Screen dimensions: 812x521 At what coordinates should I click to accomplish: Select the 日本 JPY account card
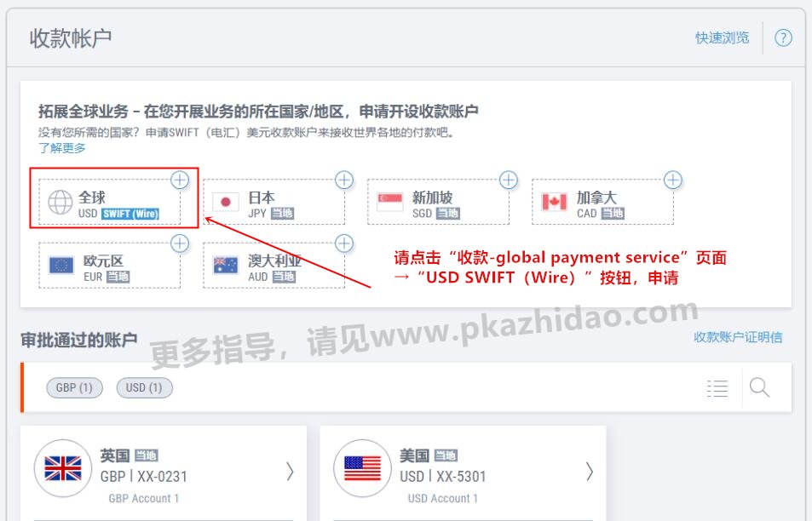point(274,202)
